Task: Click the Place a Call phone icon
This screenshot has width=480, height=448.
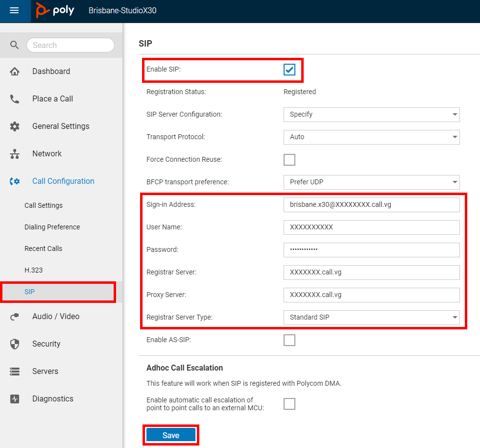Action: [x=15, y=99]
